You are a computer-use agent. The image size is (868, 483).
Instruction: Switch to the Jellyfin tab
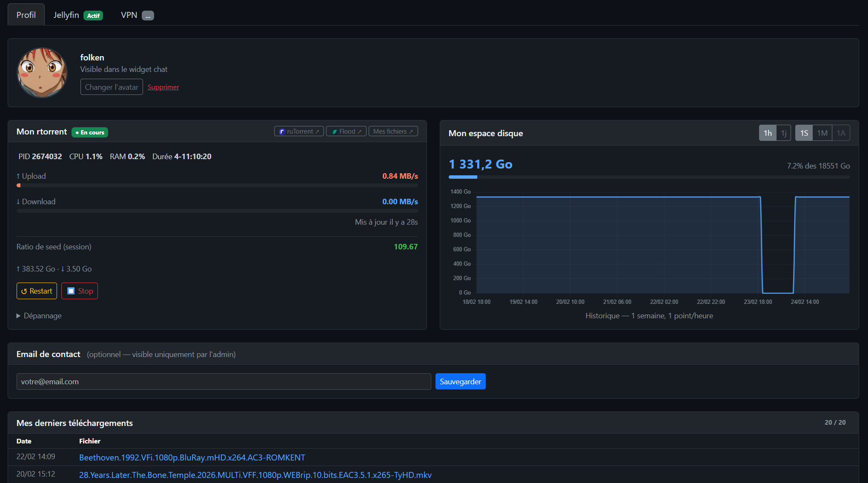tap(66, 15)
